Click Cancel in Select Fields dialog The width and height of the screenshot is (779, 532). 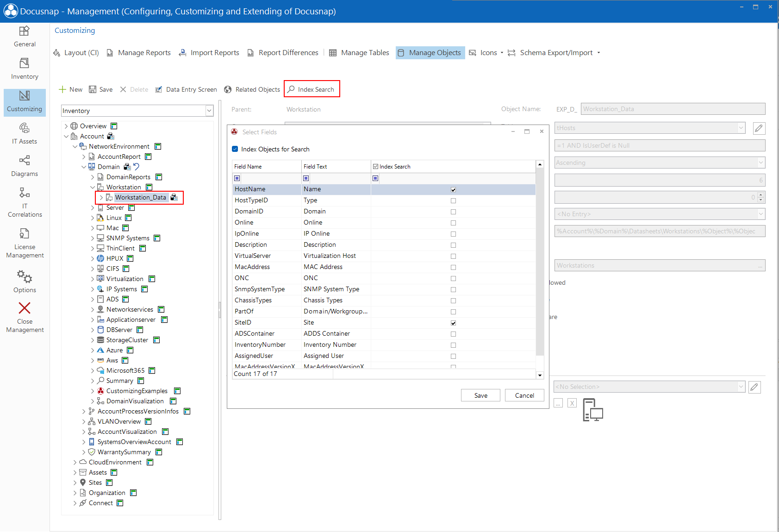click(524, 395)
